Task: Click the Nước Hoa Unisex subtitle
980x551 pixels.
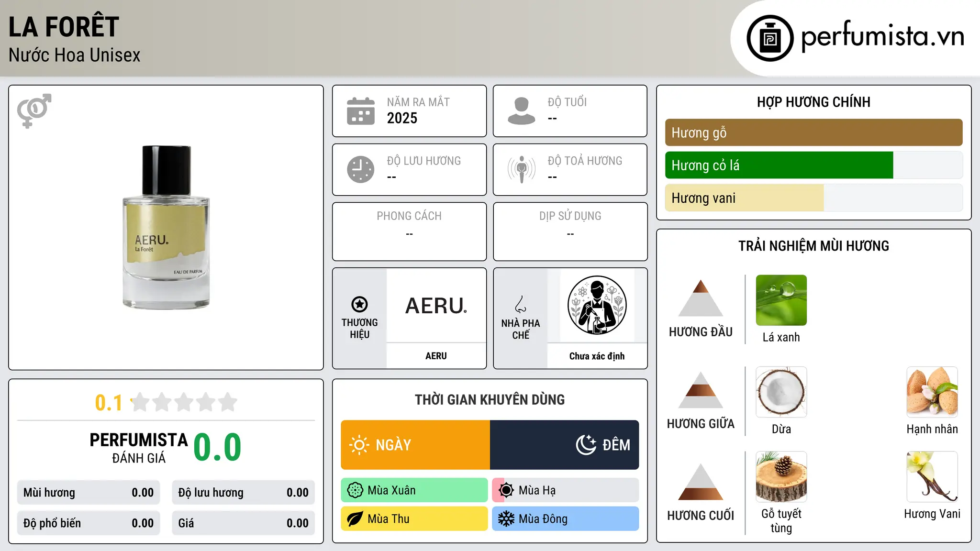Action: click(x=75, y=55)
